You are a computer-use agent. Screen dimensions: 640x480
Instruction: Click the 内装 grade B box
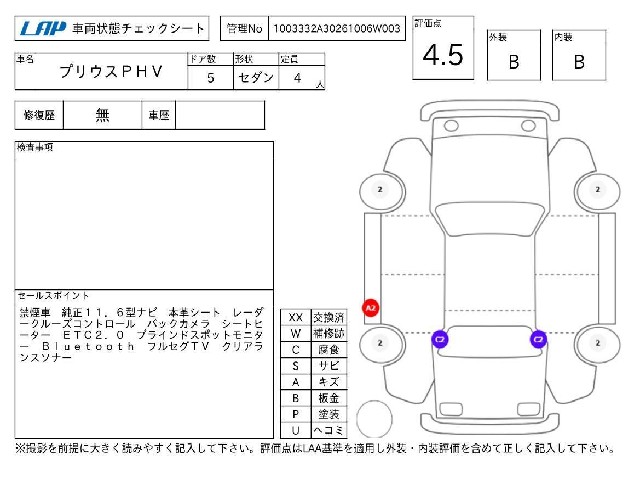tap(579, 55)
